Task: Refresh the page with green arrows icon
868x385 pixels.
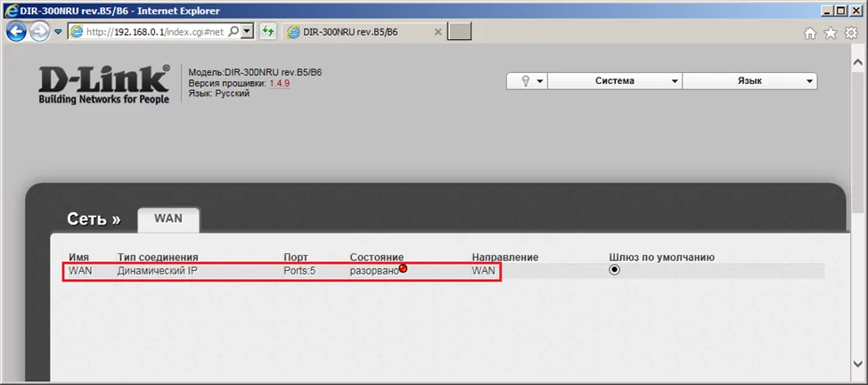Action: pyautogui.click(x=267, y=32)
